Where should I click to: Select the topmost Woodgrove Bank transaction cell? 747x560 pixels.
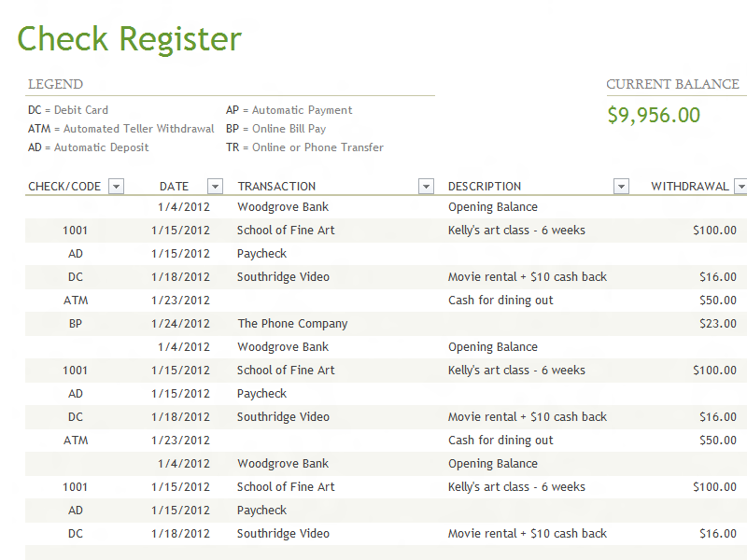[283, 207]
